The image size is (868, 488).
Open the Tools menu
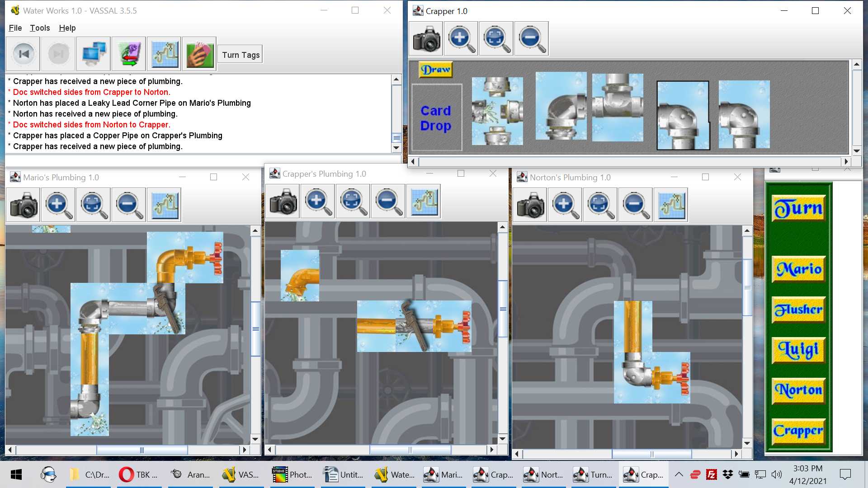(x=40, y=28)
